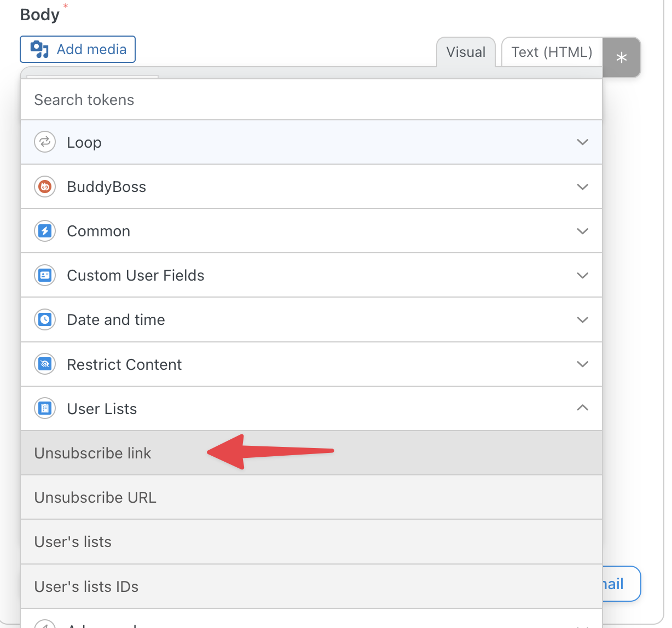Switch to the Visual editor tab
Image resolution: width=672 pixels, height=628 pixels.
466,53
